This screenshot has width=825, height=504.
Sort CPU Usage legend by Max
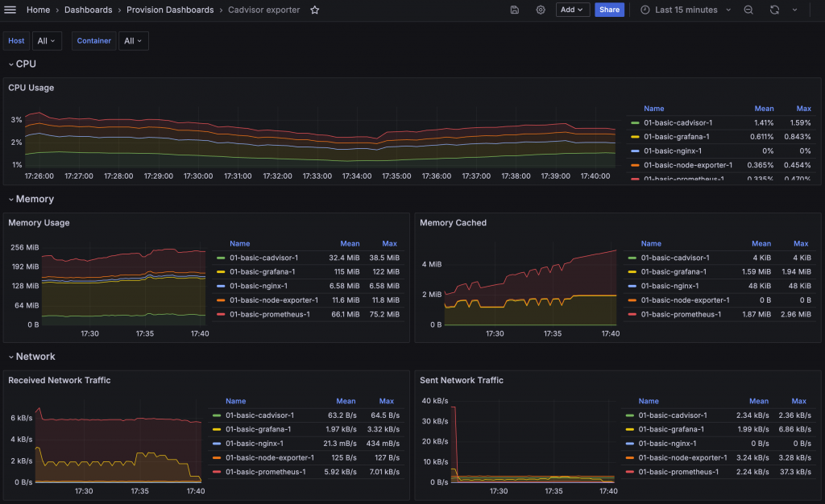(x=803, y=109)
